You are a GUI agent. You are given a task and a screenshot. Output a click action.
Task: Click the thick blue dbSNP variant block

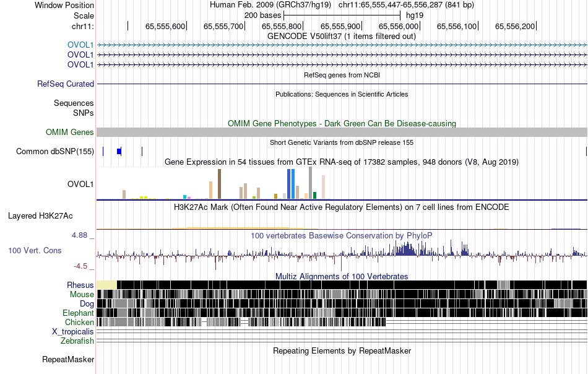click(x=119, y=151)
